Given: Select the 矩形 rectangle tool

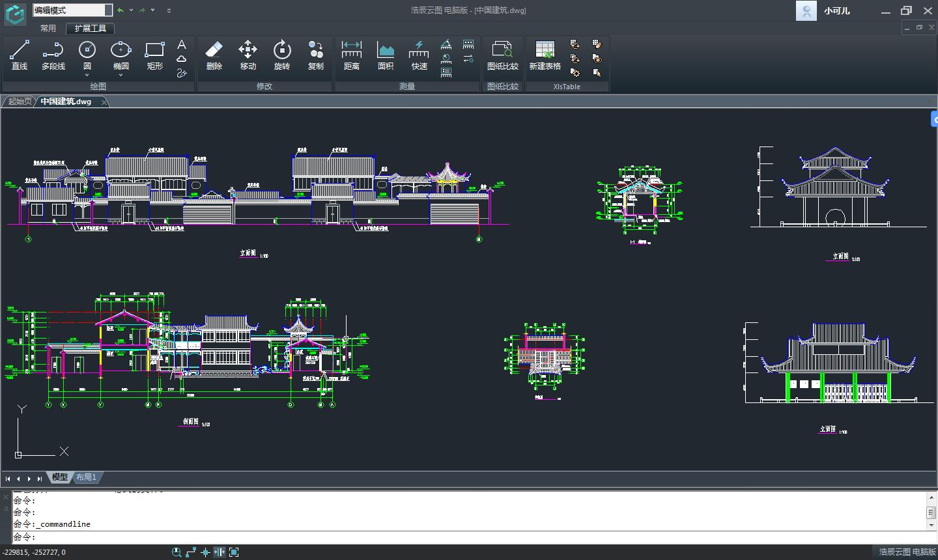Looking at the screenshot, I should [x=154, y=55].
